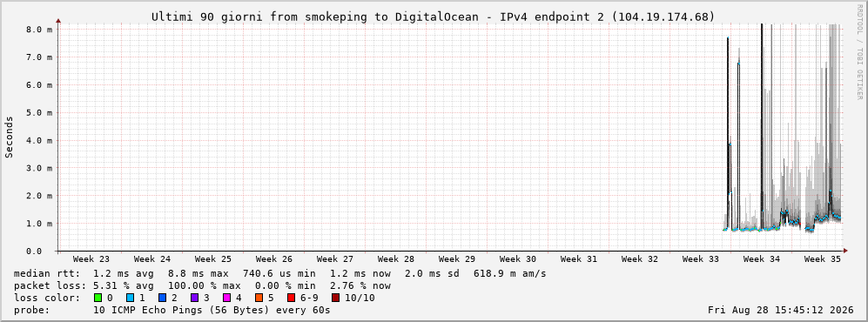This screenshot has width=868, height=322.
Task: Click the green loss color 0 swatch
Action: pyautogui.click(x=98, y=298)
